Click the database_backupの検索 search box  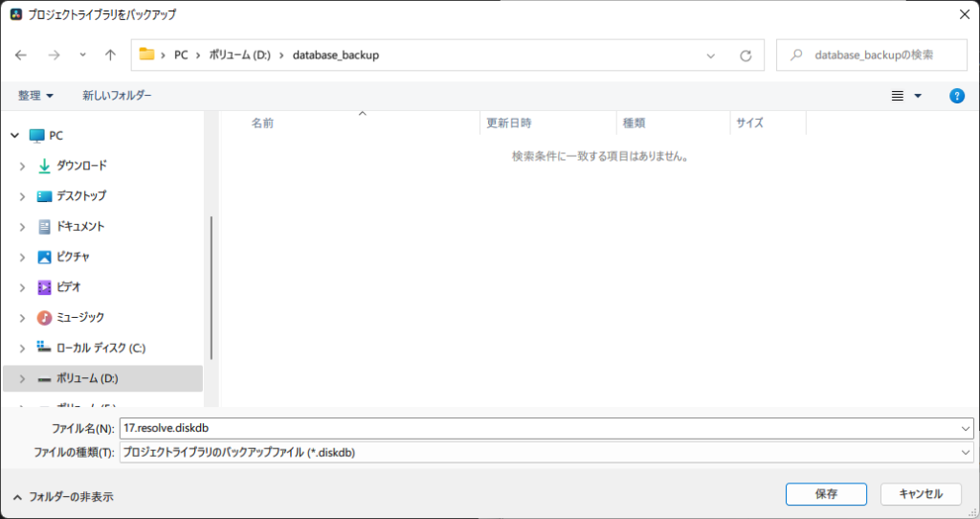pos(872,55)
